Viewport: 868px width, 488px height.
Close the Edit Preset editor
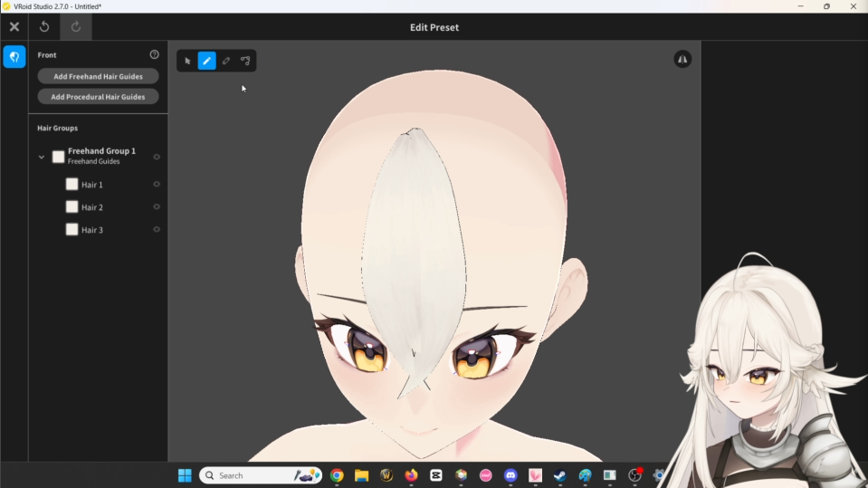(x=14, y=26)
